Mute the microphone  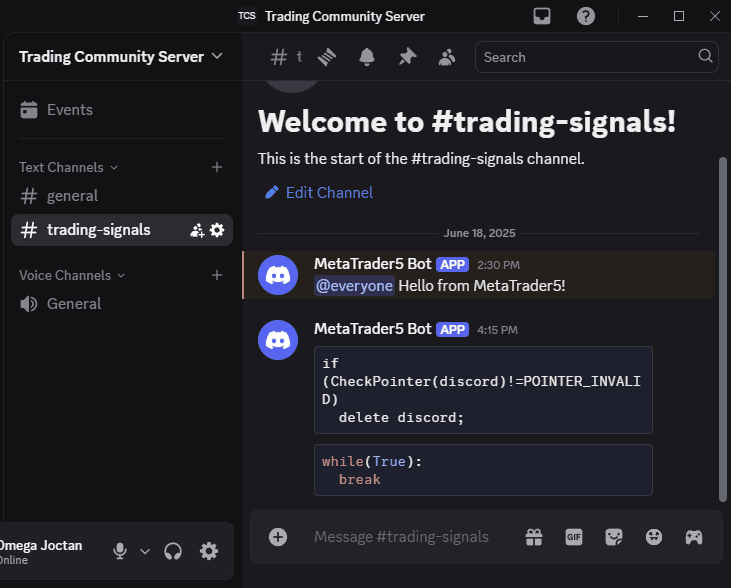(x=120, y=551)
